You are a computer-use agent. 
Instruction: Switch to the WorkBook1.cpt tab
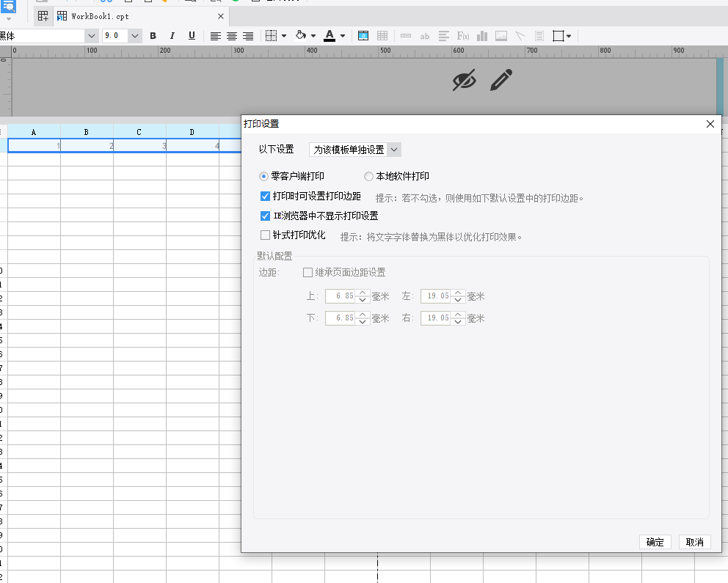[x=100, y=16]
